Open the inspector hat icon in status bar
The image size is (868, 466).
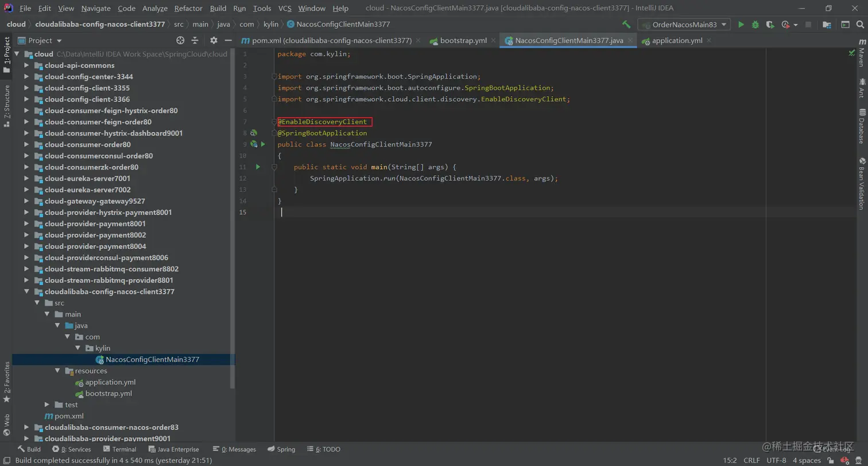(859, 461)
